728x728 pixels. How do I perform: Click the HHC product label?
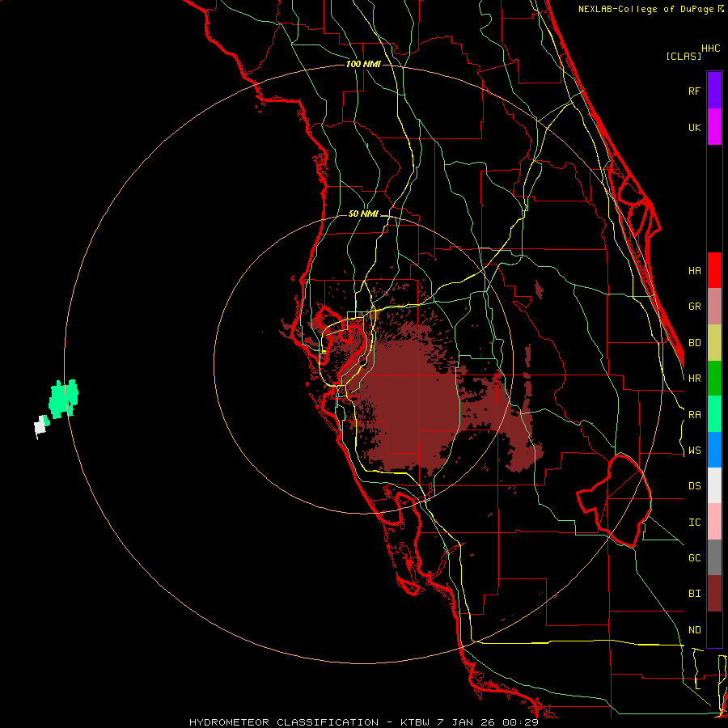[x=710, y=49]
